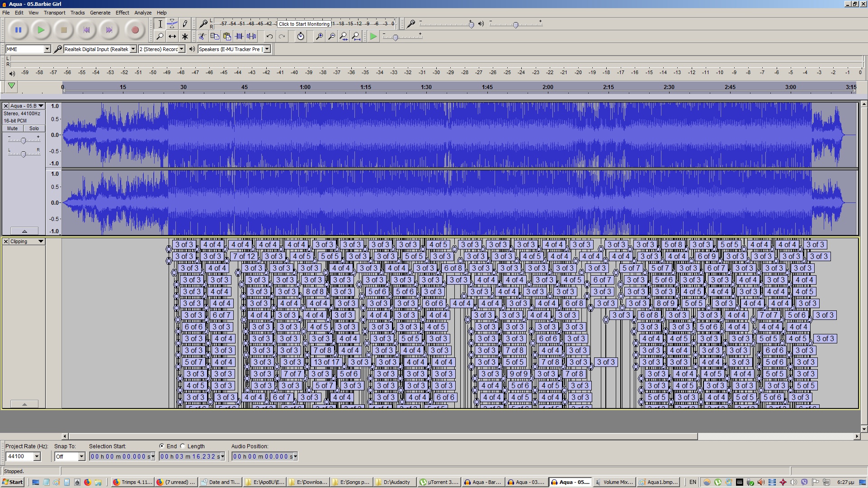Select the Multi-Tool asterisk mode

tap(184, 36)
